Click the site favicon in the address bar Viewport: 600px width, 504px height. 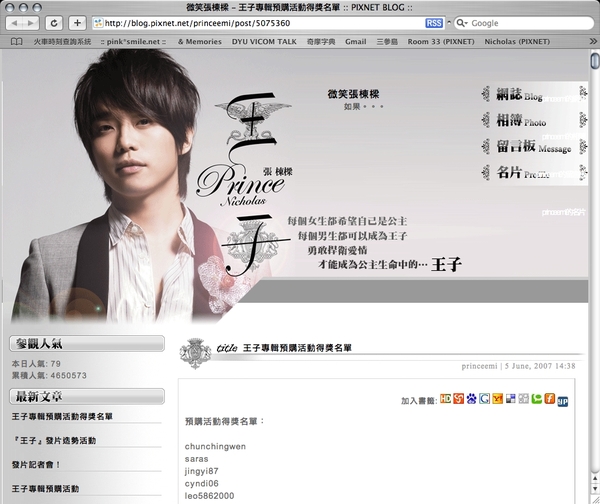pos(98,23)
